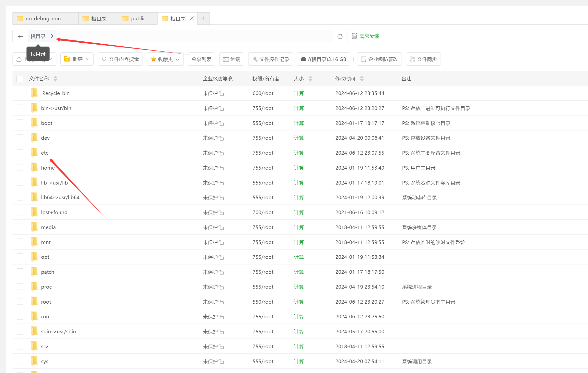Open 文件内容搜索 search
Image resolution: width=588 pixels, height=373 pixels.
pos(120,59)
